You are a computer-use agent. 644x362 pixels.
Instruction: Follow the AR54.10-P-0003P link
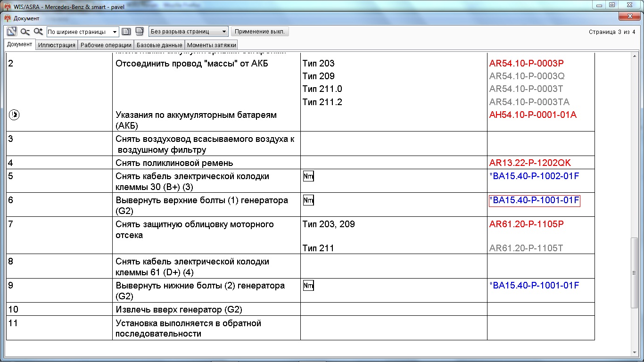[526, 64]
